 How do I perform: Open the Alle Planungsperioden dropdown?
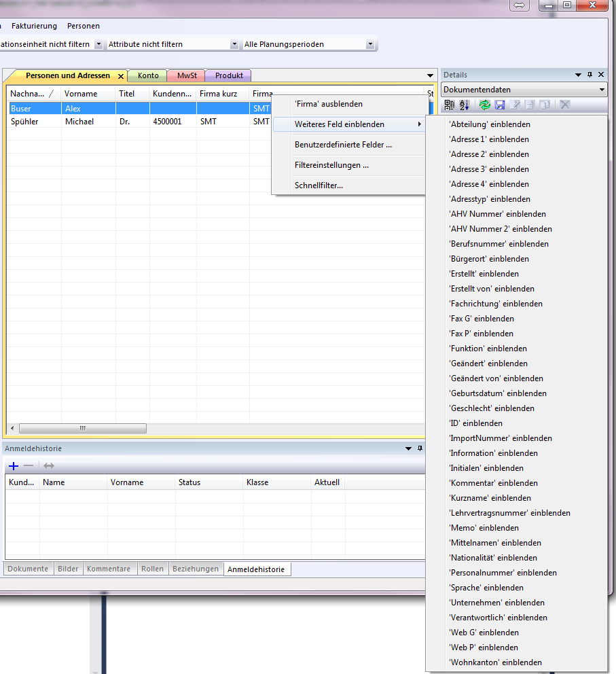(x=370, y=44)
